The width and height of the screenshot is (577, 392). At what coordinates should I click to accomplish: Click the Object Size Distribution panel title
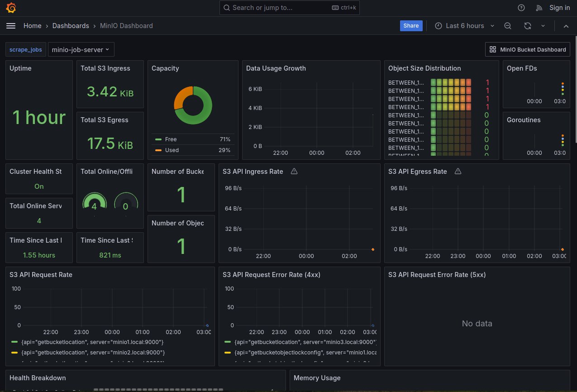click(424, 68)
